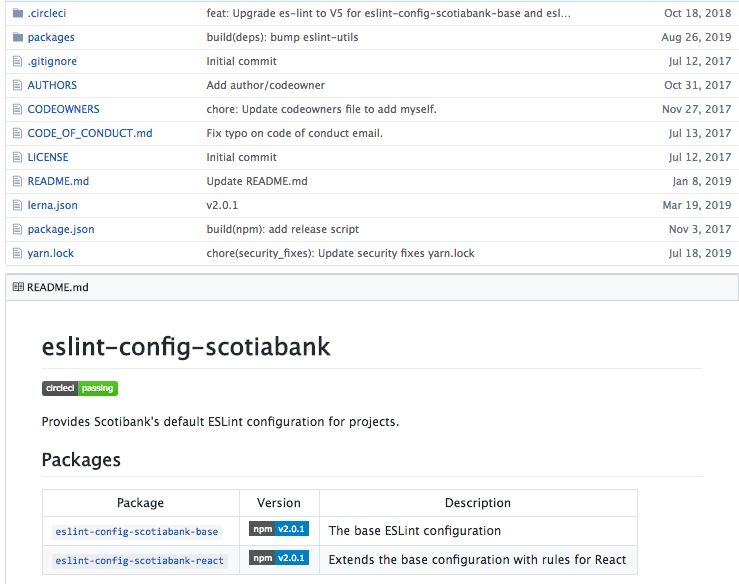Screen dimensions: 739x584
Task: Click 'Provides Scotibank's default ESLint configuration' paragraph
Action: 221,422
